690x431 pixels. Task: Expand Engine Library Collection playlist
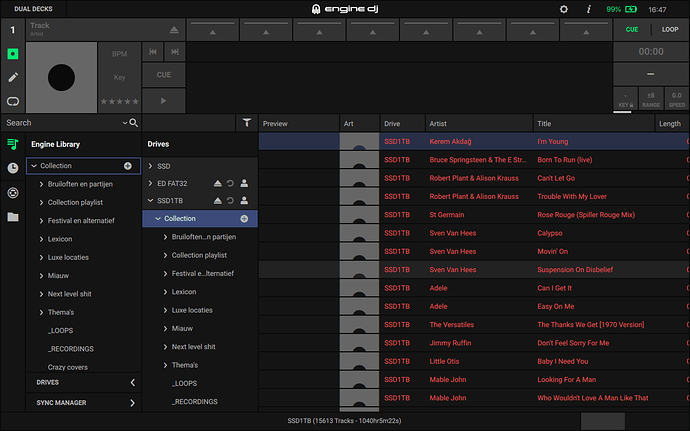pyautogui.click(x=41, y=203)
